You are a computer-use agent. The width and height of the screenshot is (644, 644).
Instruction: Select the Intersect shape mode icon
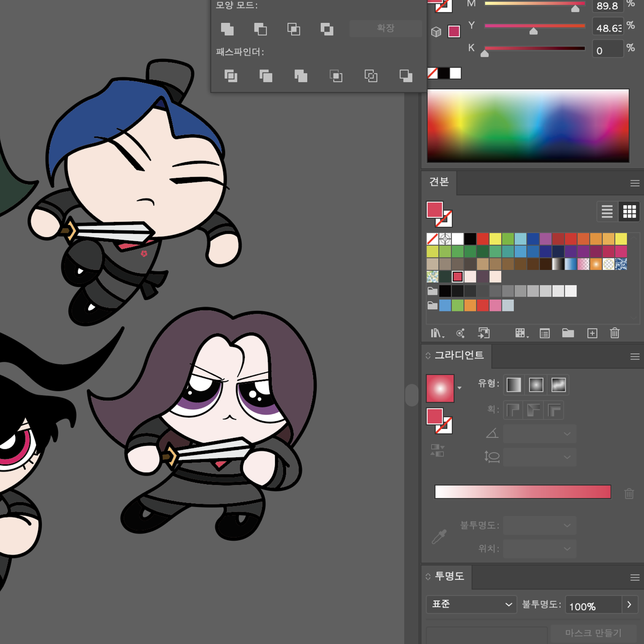click(294, 29)
